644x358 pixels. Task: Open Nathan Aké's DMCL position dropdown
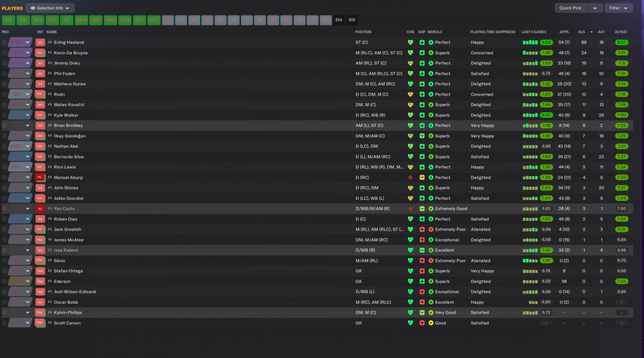pyautogui.click(x=21, y=146)
